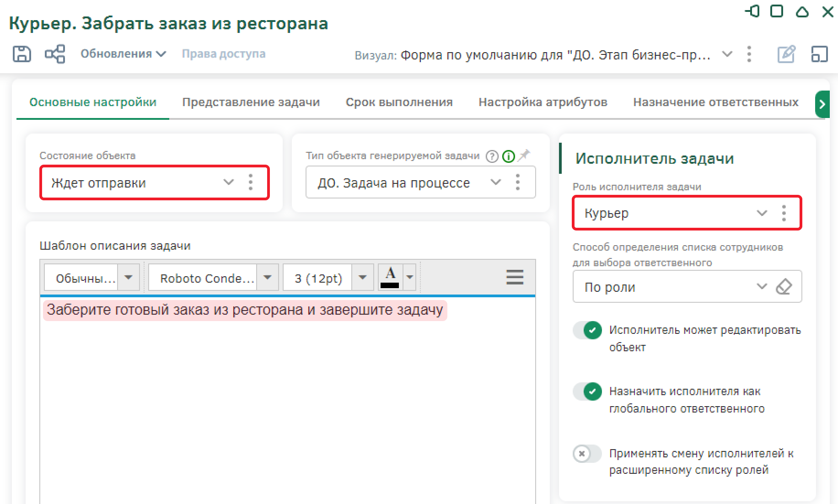Expand the Состояние объекта dropdown
The width and height of the screenshot is (838, 504).
coord(228,182)
